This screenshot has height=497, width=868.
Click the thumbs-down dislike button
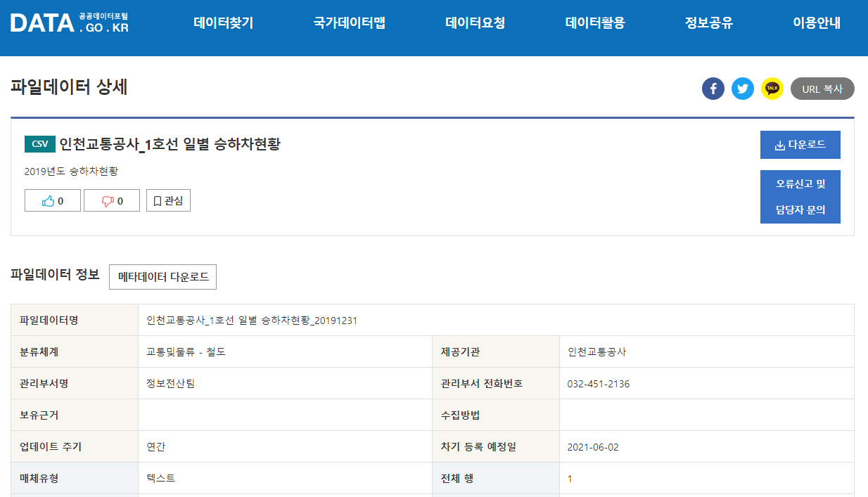pos(112,200)
